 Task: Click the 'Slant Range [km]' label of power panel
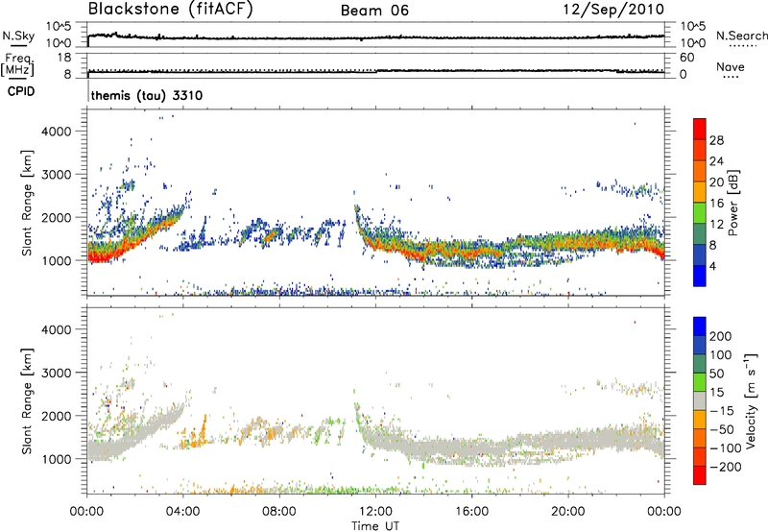pos(27,204)
